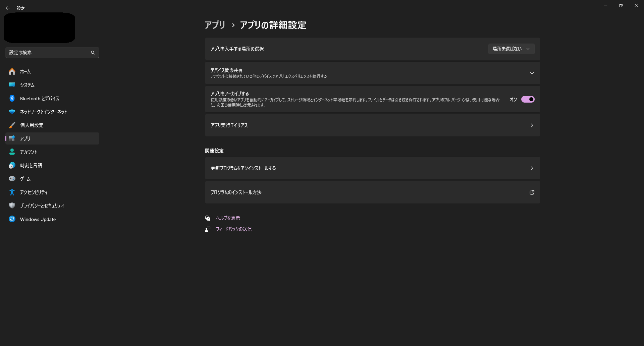Click the help chat bubble icon

click(208, 218)
